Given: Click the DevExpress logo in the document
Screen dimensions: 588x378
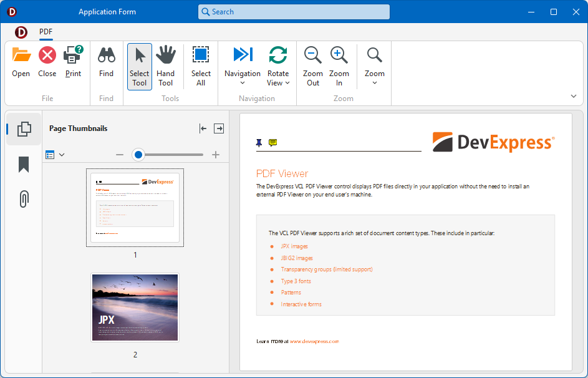Looking at the screenshot, I should coord(493,142).
